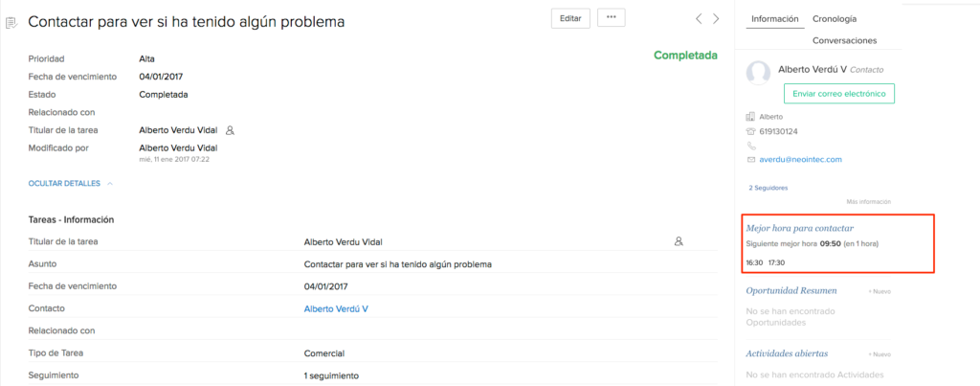The image size is (980, 386).
Task: Select the Información tab
Action: pos(775,19)
